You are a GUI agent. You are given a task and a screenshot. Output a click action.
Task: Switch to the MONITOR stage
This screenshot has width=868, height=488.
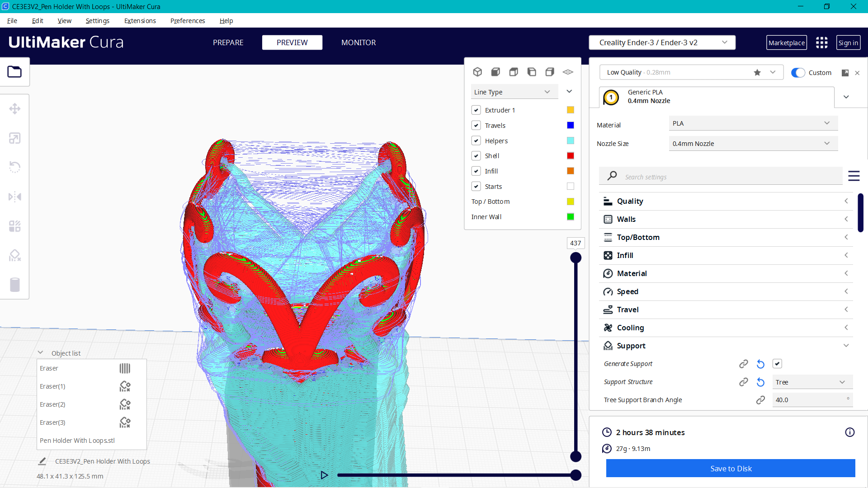[x=359, y=42]
